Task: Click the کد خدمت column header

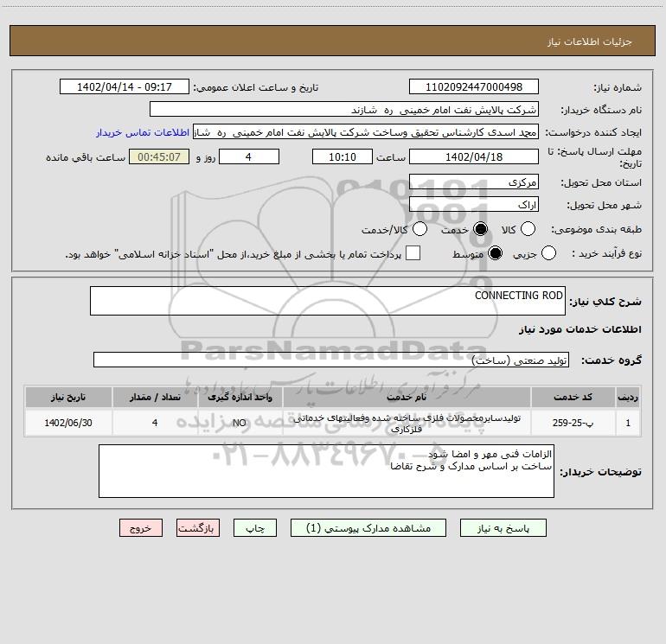Action: tap(573, 397)
